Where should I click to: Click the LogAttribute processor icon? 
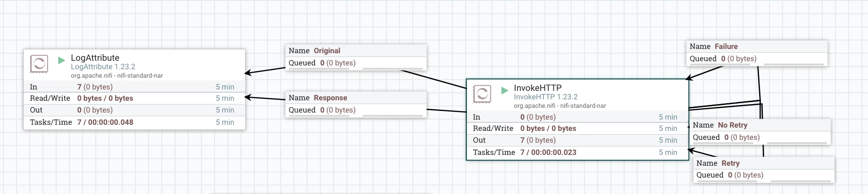(39, 64)
